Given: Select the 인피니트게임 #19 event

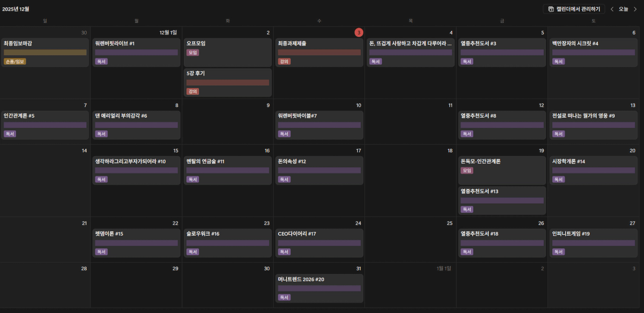Looking at the screenshot, I should 571,234.
